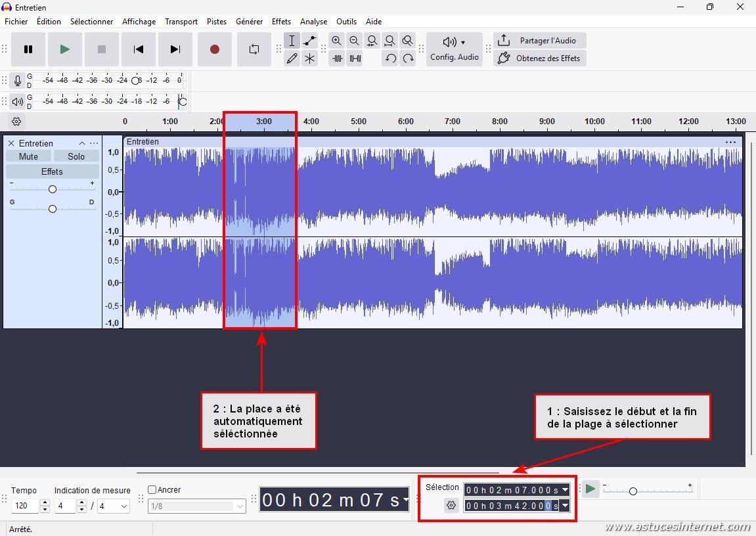
Task: Solo the Entretien track
Action: point(76,156)
